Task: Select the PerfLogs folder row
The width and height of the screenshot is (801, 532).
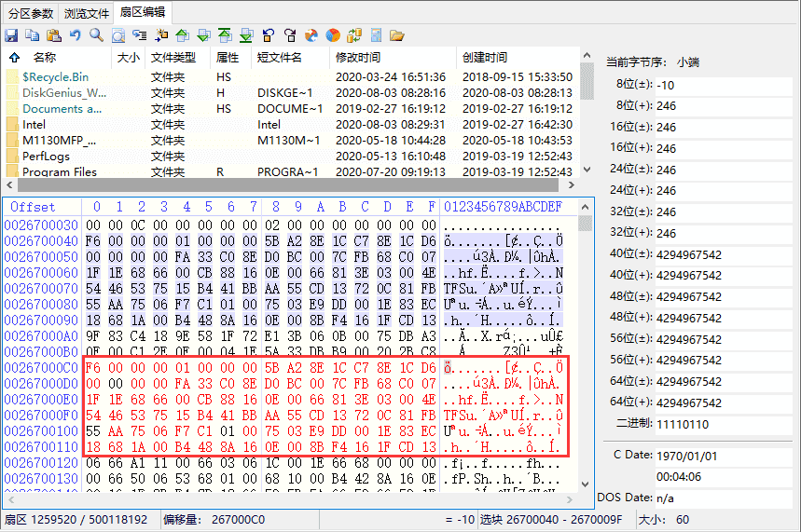Action: point(292,157)
